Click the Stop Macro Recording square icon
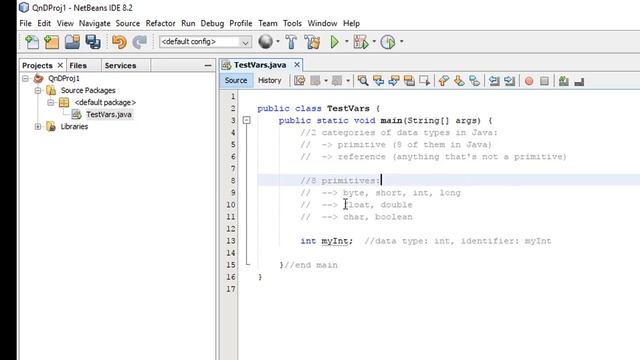This screenshot has height=360, width=640. [x=544, y=81]
